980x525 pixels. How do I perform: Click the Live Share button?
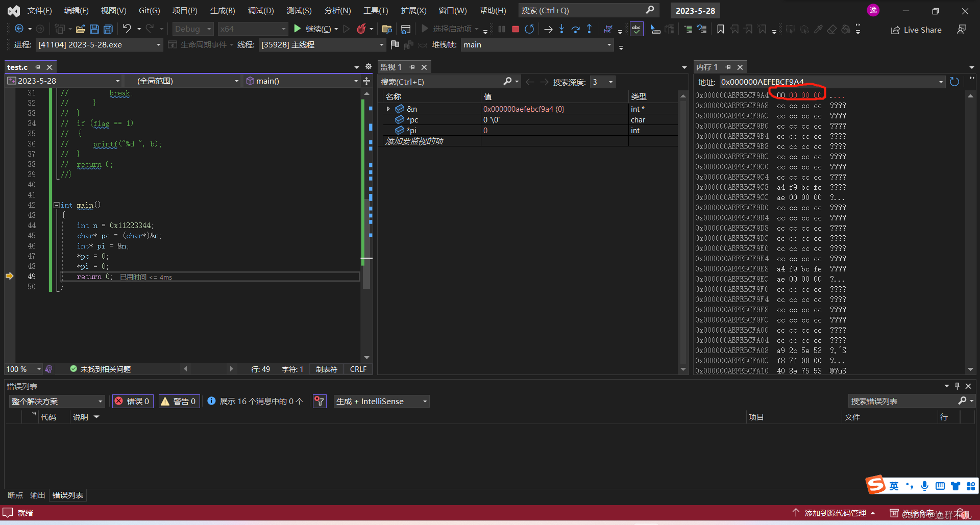tap(916, 30)
